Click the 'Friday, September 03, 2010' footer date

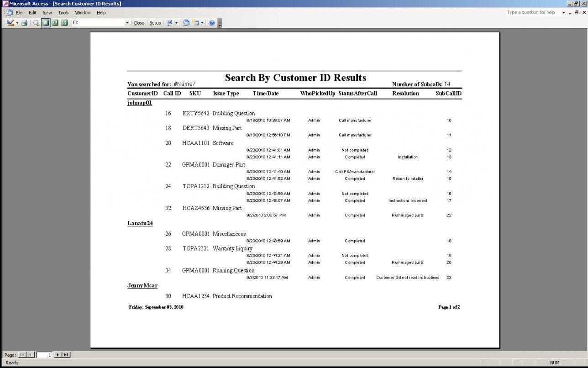coord(156,307)
